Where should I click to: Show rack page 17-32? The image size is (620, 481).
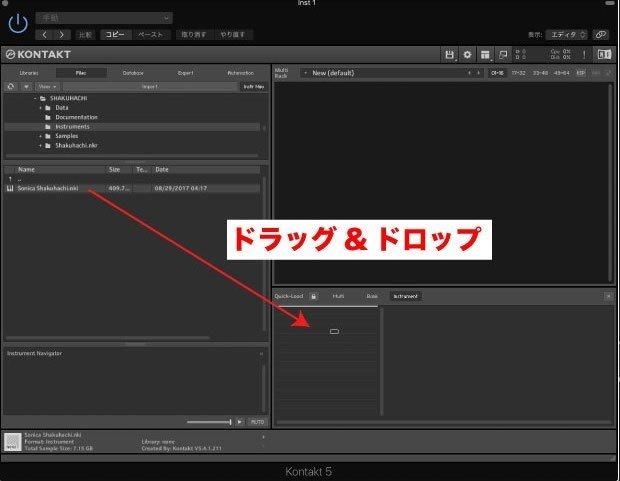coord(518,73)
